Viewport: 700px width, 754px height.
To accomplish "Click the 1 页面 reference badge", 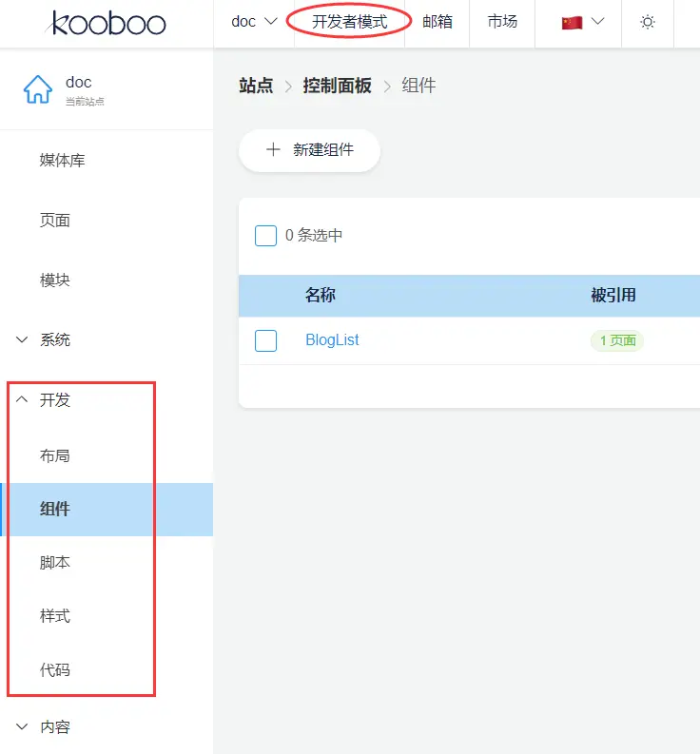I will pos(617,340).
